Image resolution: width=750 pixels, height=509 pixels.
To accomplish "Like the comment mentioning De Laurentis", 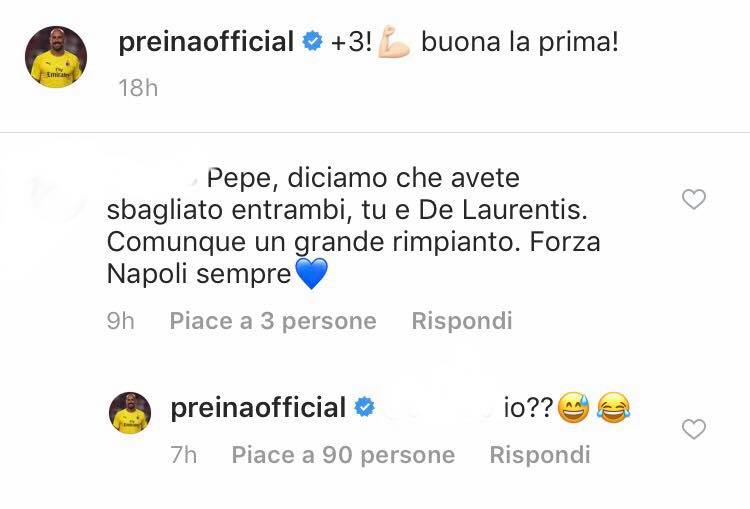I will tap(693, 200).
